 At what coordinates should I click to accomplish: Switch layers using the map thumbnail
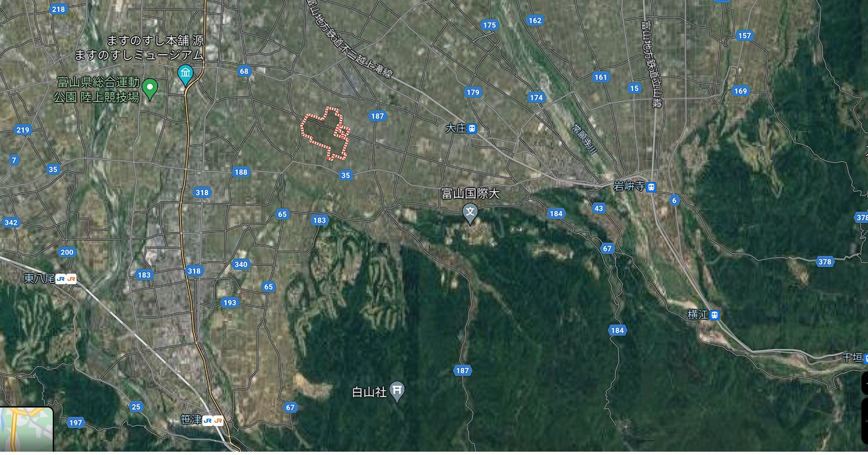coord(26,430)
